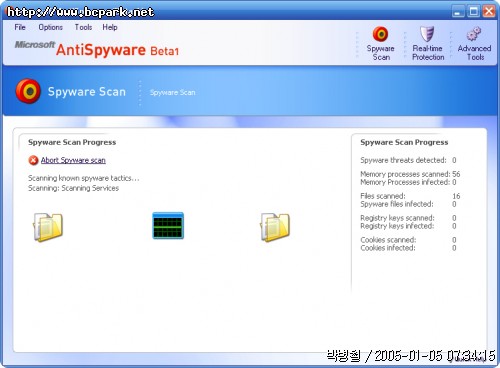Select the Real-time Protection toolbar label
Screen dimensions: 500x368
[x=428, y=53]
